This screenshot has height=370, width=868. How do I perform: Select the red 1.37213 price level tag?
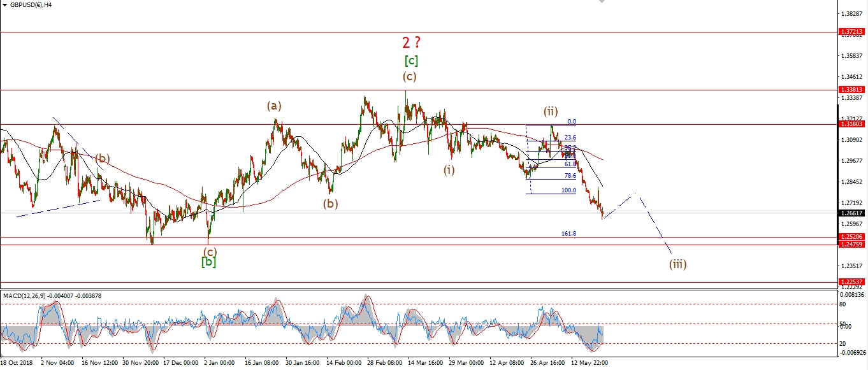(x=851, y=31)
